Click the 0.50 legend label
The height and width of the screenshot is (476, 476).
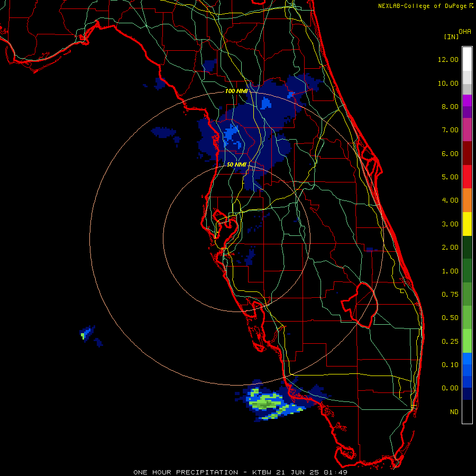(450, 317)
